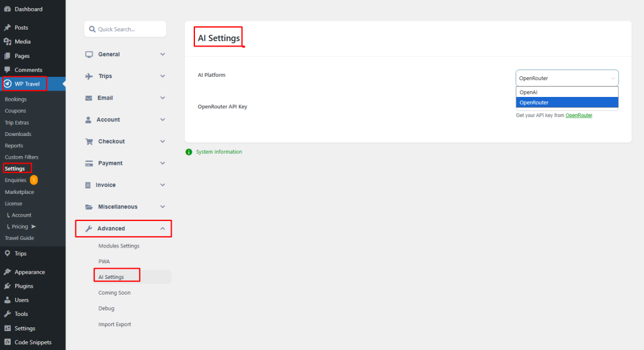
Task: Open Account under License in sidebar
Action: (21, 215)
